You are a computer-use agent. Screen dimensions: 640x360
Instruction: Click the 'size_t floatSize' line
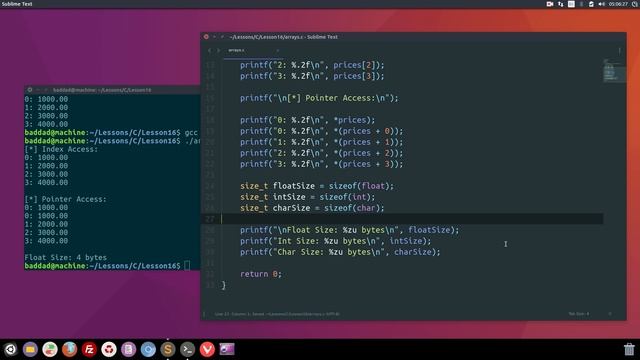coord(317,186)
